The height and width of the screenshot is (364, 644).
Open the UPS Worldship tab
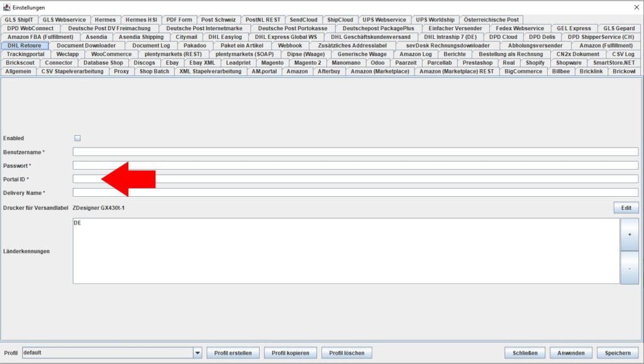click(435, 19)
